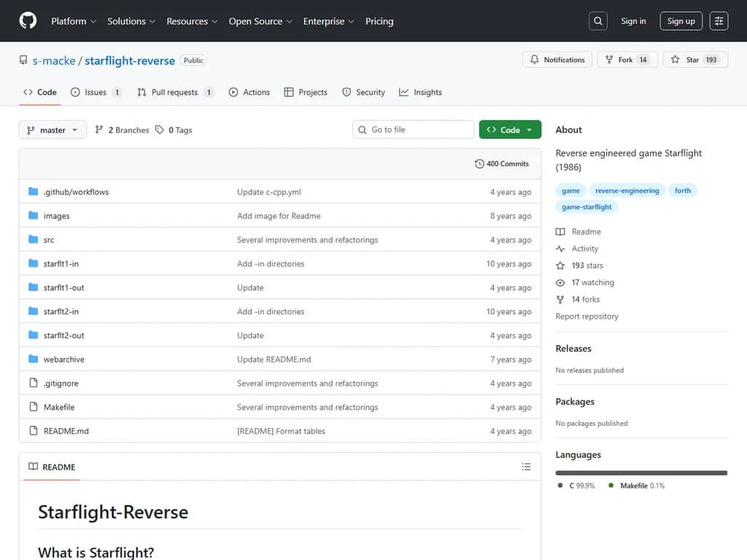Image resolution: width=747 pixels, height=560 pixels.
Task: Open the reverse-engineering topic tag
Action: click(627, 190)
